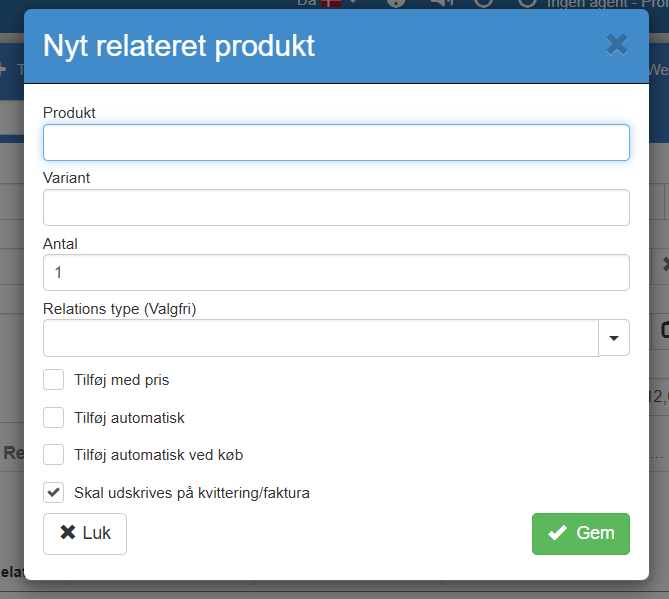This screenshot has width=669, height=599.
Task: Close the dialog with the X icon
Action: pos(617,44)
